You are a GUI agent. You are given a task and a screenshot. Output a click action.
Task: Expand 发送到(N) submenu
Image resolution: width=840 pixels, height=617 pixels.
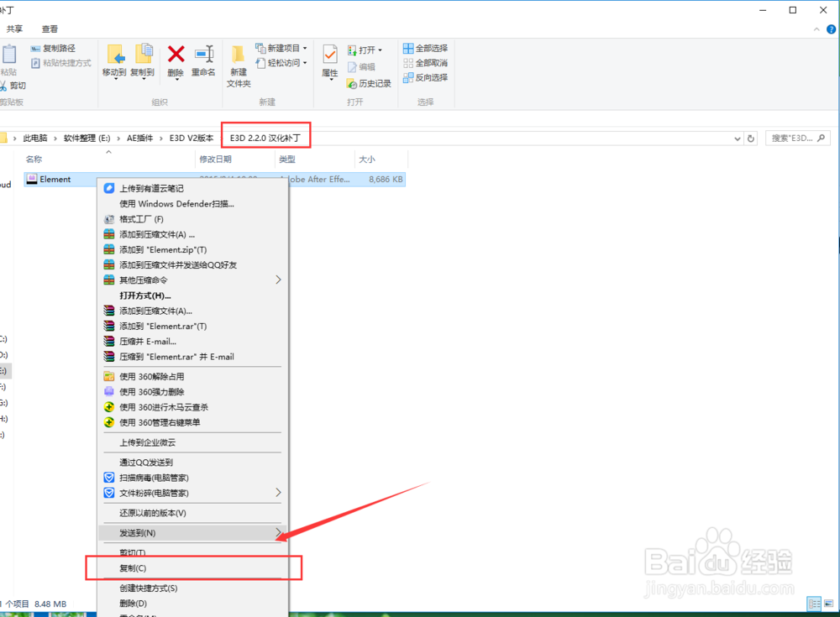pos(193,533)
